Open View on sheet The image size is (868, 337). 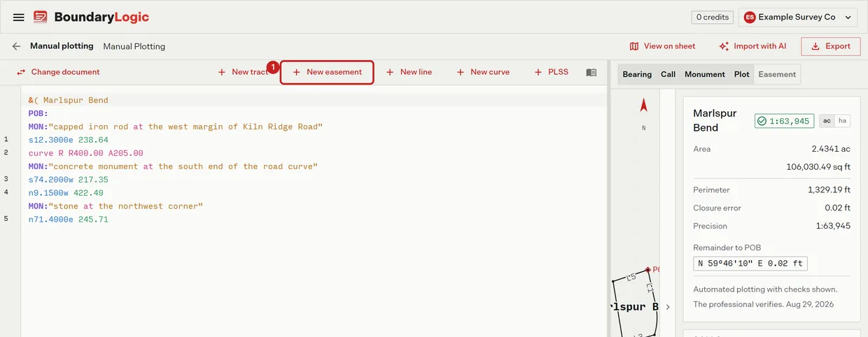pos(662,46)
